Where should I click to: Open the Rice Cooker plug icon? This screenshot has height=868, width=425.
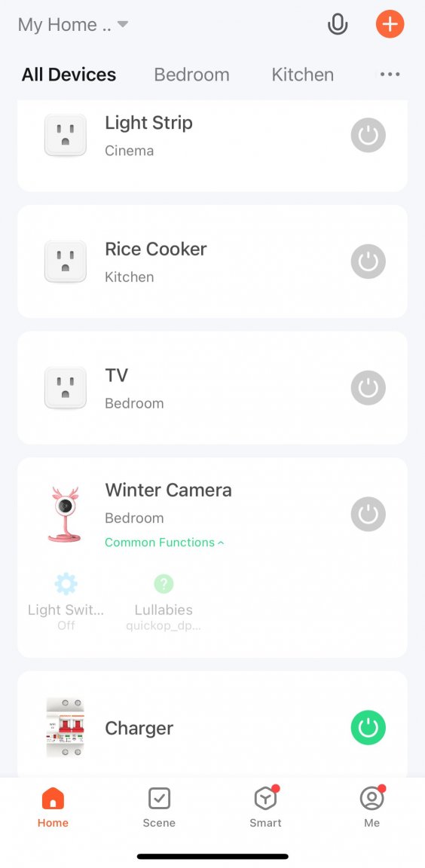click(66, 261)
